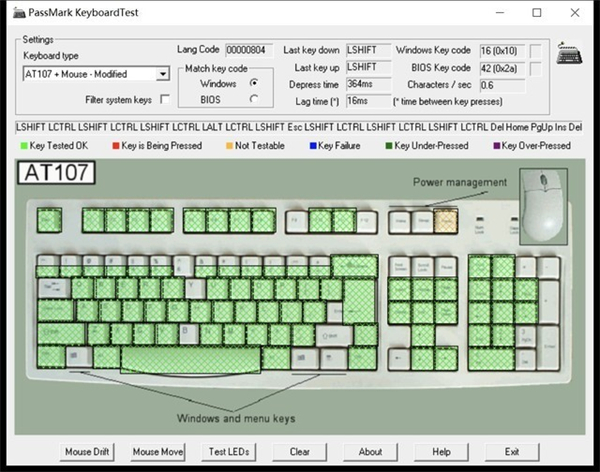600x472 pixels.
Task: Click the Esc key on keyboard image
Action: [46, 219]
